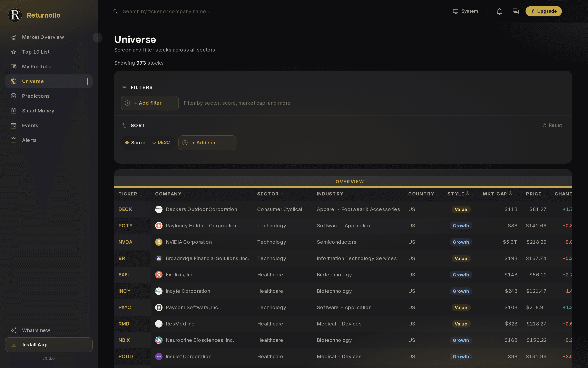This screenshot has width=588, height=368.
Task: Click the Returnolio logo icon
Action: pyautogui.click(x=15, y=15)
